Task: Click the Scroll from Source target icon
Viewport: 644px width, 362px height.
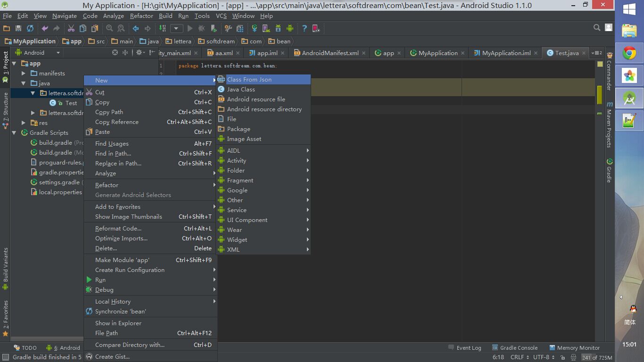Action: (115, 53)
